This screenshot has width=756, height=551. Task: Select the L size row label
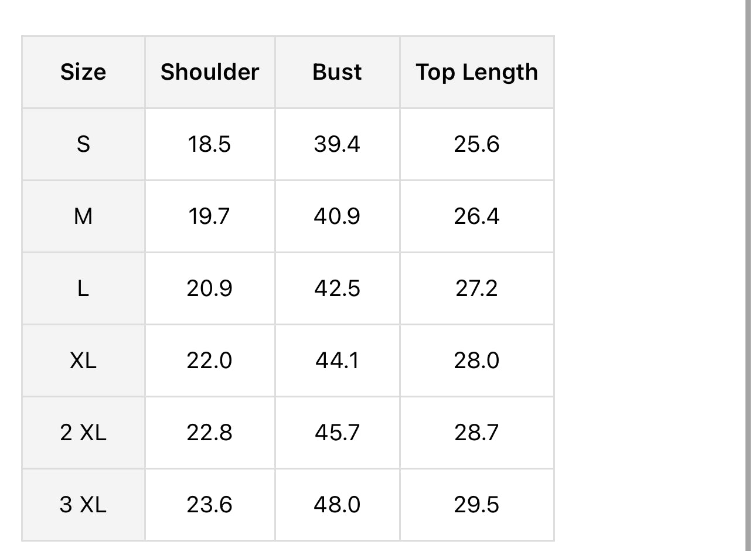click(x=83, y=288)
